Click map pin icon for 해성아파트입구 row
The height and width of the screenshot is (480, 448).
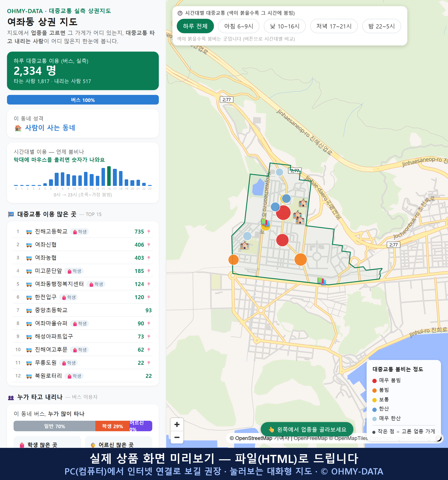149,337
